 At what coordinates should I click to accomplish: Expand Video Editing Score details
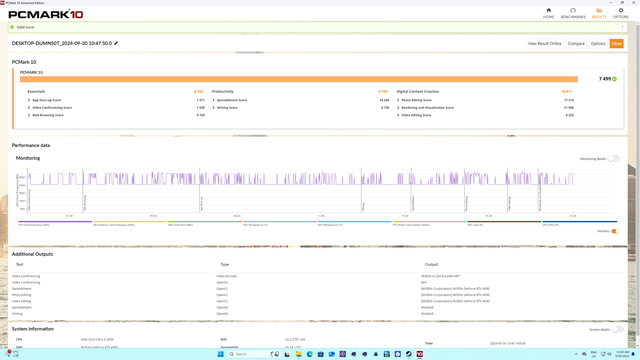398,115
